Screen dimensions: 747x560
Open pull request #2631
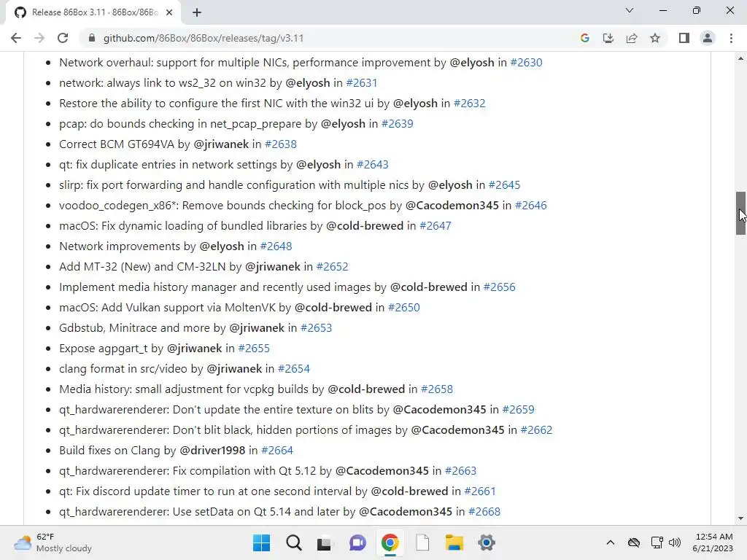362,83
